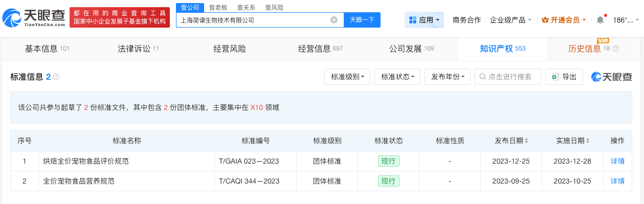The width and height of the screenshot is (644, 204).
Task: Expand the 企业级产品 menu
Action: point(510,20)
